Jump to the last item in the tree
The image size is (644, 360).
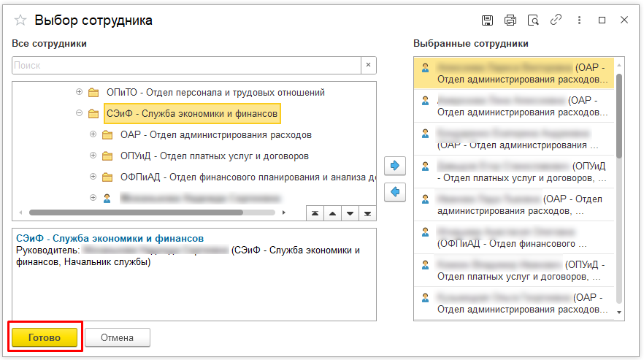click(x=367, y=213)
